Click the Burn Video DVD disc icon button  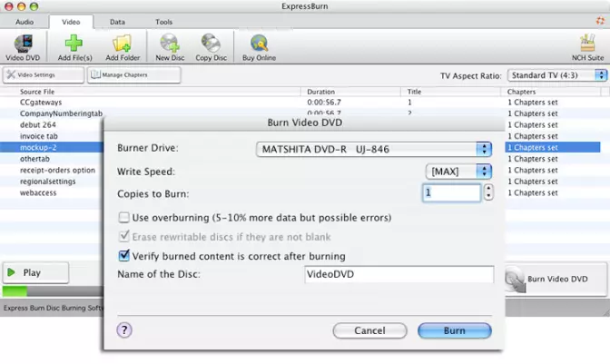[556, 279]
